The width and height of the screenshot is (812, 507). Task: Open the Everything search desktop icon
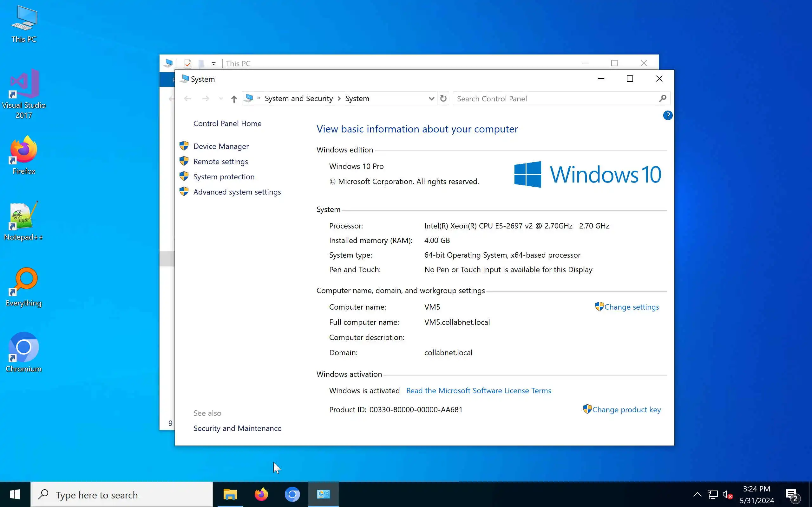[x=23, y=287]
